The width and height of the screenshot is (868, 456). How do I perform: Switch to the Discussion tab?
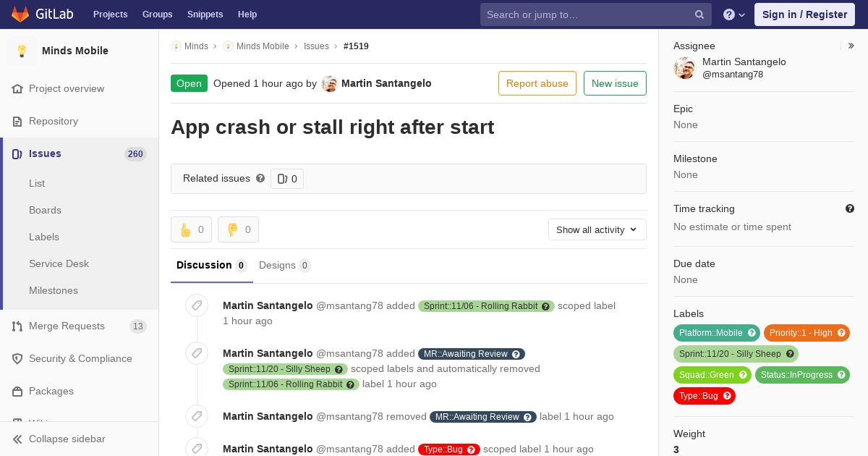pyautogui.click(x=212, y=265)
